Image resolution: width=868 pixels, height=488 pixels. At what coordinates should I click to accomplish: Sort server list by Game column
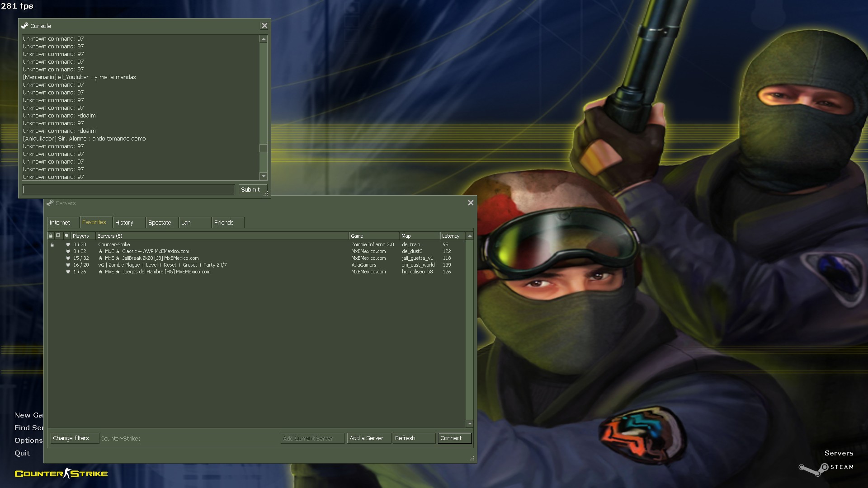pos(374,236)
